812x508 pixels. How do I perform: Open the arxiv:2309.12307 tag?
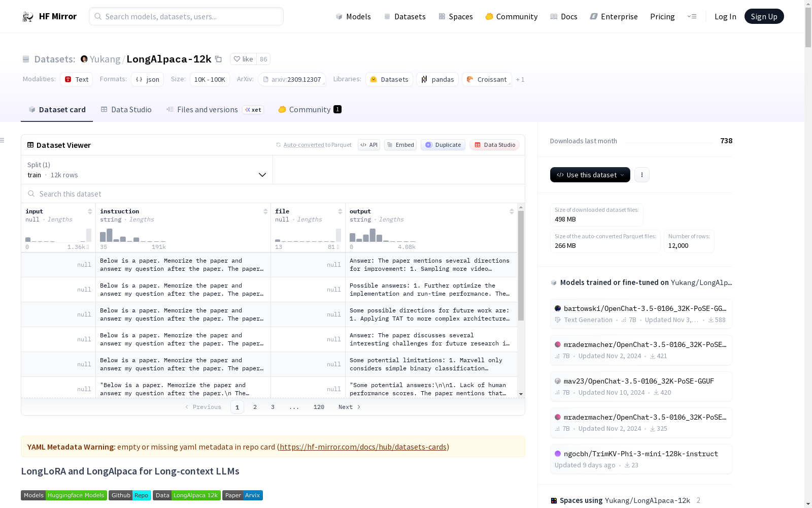pos(292,79)
